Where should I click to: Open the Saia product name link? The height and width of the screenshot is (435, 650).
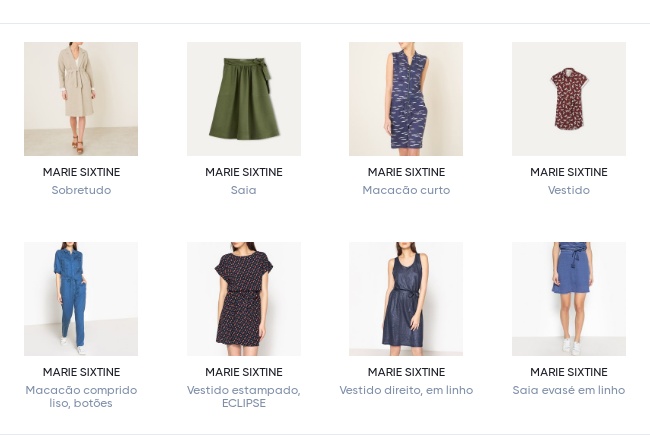click(x=243, y=190)
